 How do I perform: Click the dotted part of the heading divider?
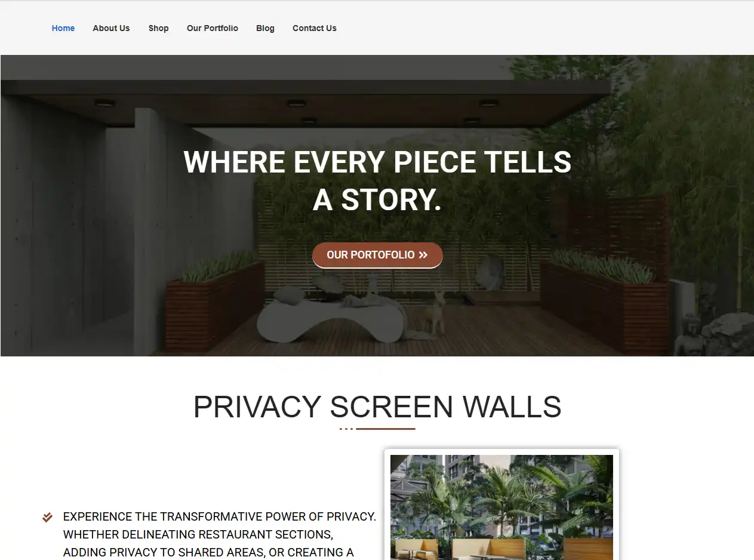click(346, 429)
